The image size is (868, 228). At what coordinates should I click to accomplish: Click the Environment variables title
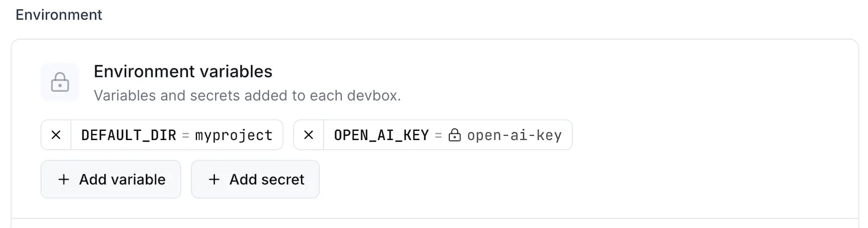click(183, 72)
